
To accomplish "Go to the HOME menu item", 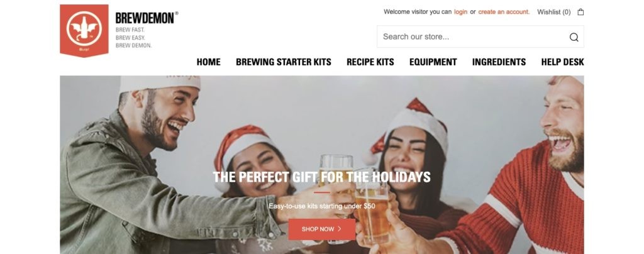I will pyautogui.click(x=208, y=62).
